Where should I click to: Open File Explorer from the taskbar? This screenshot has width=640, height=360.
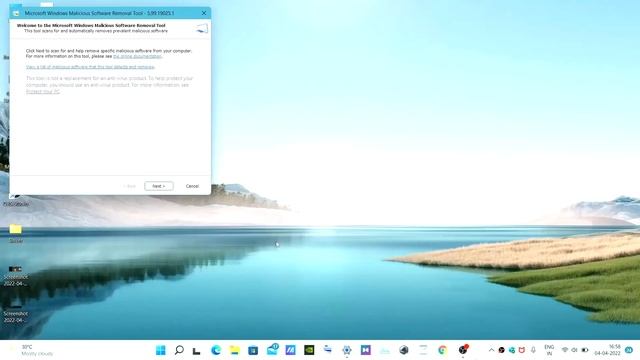[234, 350]
